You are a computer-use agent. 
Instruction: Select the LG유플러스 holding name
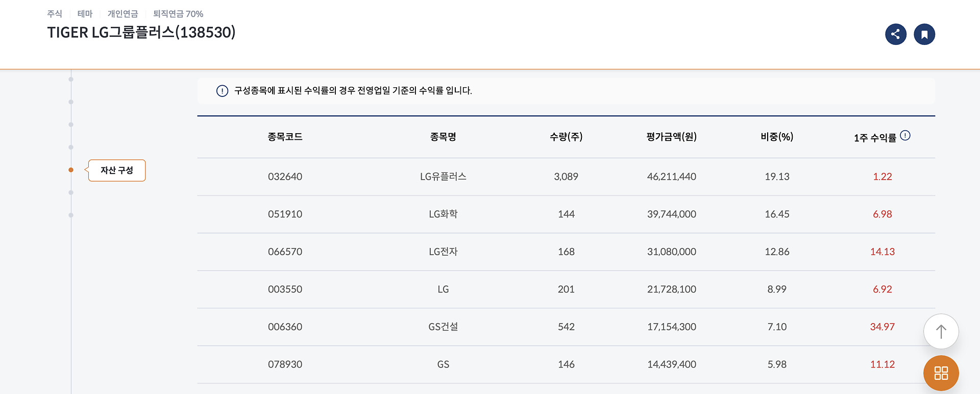[x=443, y=177]
